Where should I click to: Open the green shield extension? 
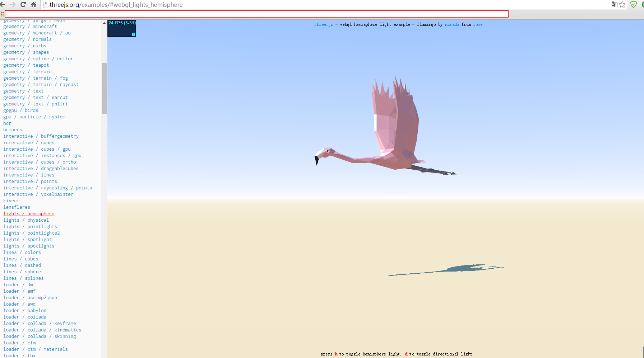pos(634,4)
